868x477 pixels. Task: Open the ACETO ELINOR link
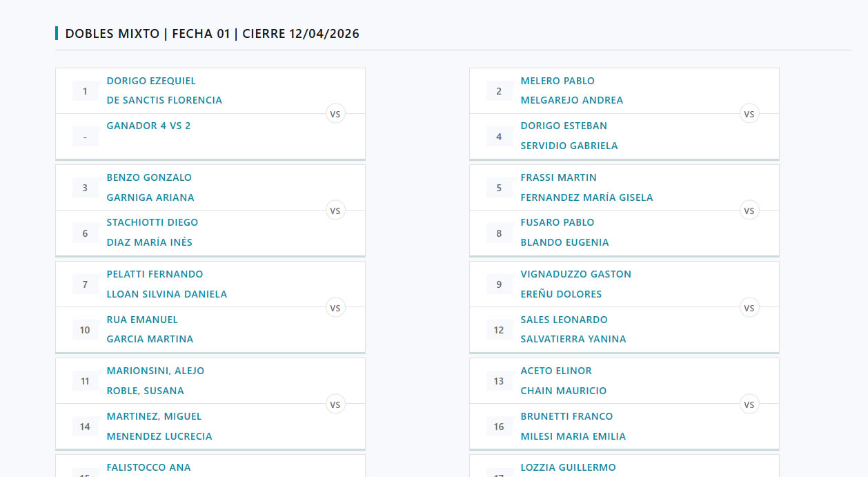(556, 371)
